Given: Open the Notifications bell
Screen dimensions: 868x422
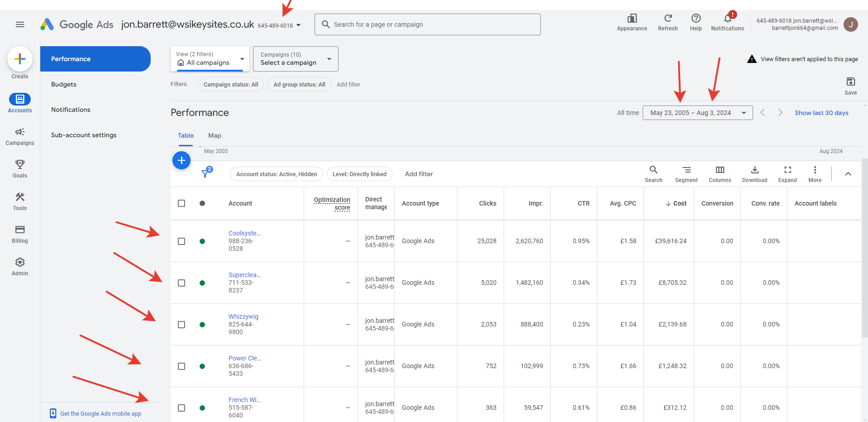Looking at the screenshot, I should click(728, 19).
